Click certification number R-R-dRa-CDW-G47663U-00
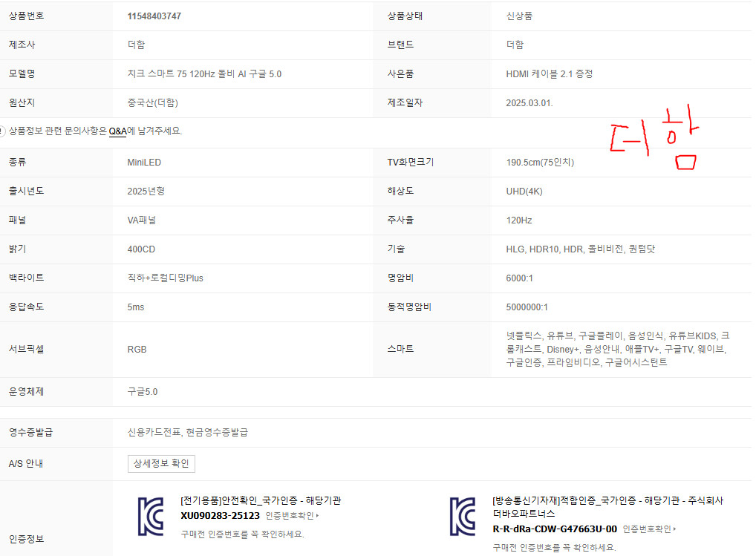756x556 pixels. pos(555,529)
